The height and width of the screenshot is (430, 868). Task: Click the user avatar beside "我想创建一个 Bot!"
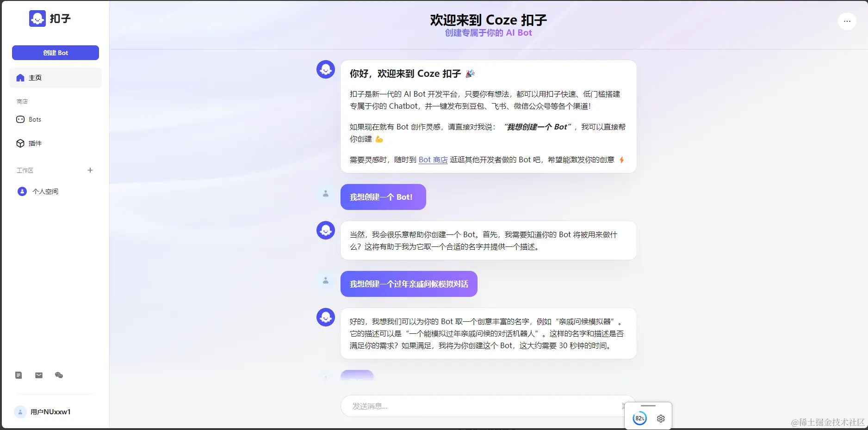(326, 193)
